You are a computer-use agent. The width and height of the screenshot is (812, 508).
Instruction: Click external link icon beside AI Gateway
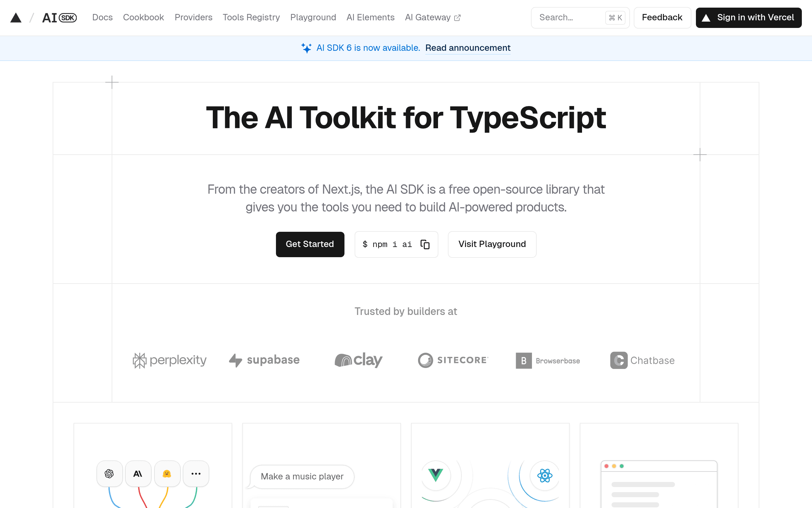click(457, 18)
